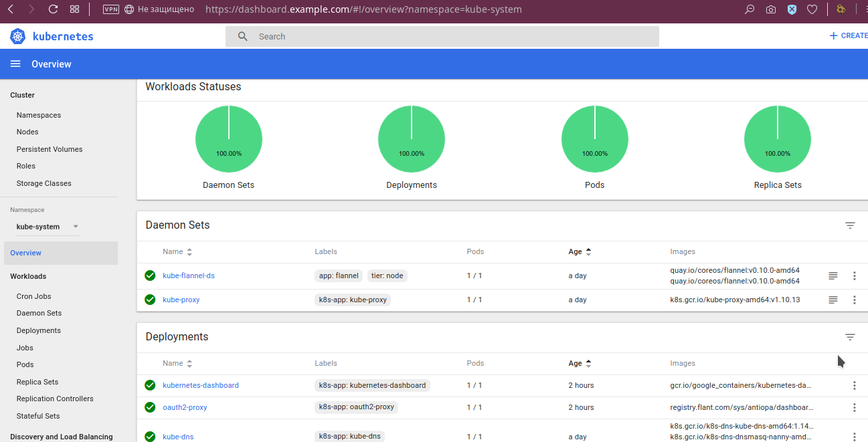Select Storage Classes in sidebar
The image size is (868, 442).
tap(44, 183)
